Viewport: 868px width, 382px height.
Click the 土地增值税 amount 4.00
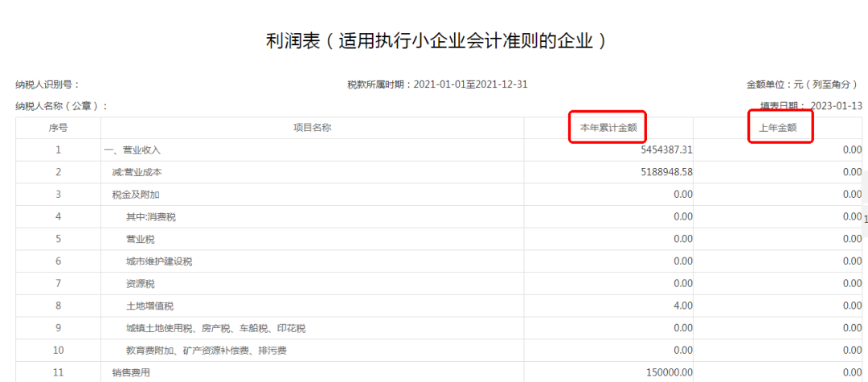click(x=682, y=306)
